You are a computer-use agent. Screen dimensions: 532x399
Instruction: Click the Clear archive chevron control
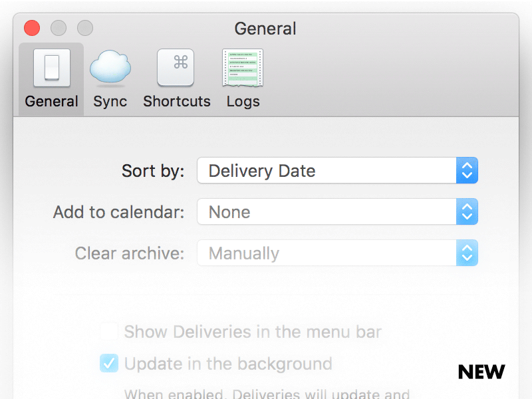click(x=467, y=253)
